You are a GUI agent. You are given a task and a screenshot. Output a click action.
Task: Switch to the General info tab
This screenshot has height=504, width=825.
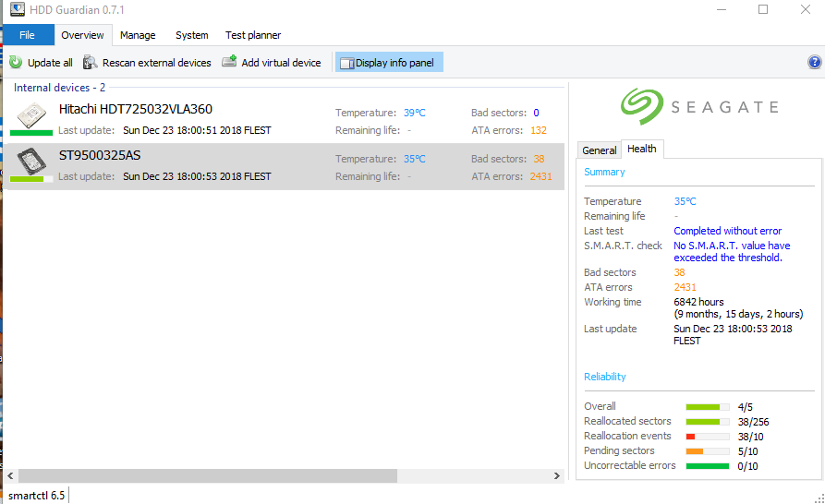click(600, 150)
